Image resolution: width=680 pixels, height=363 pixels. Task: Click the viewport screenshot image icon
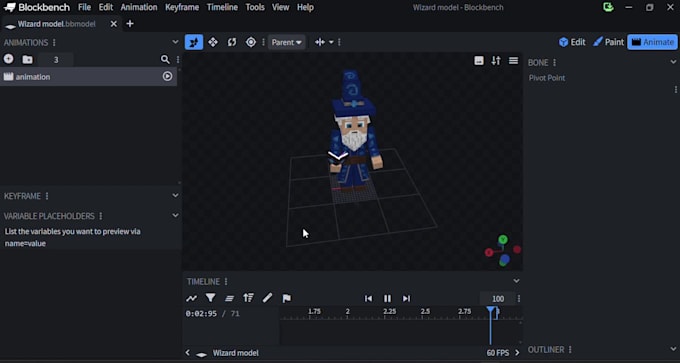pyautogui.click(x=479, y=61)
